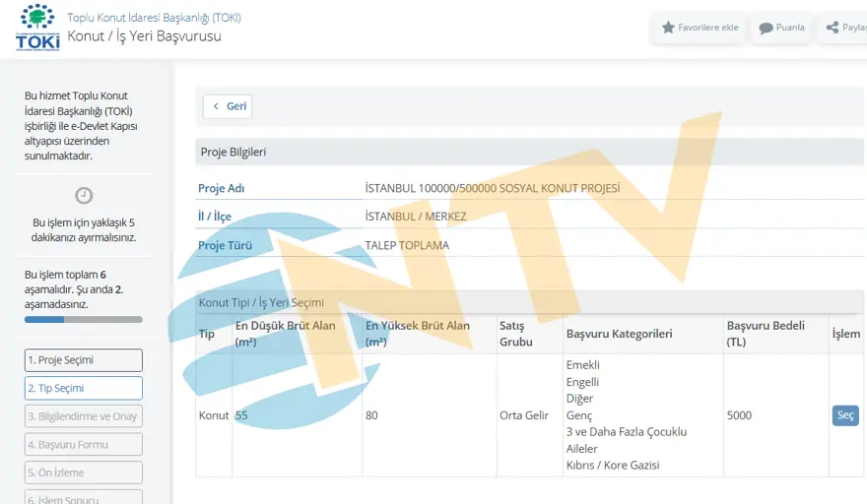
Task: Click the clock icon in sidebar
Action: pos(84,195)
